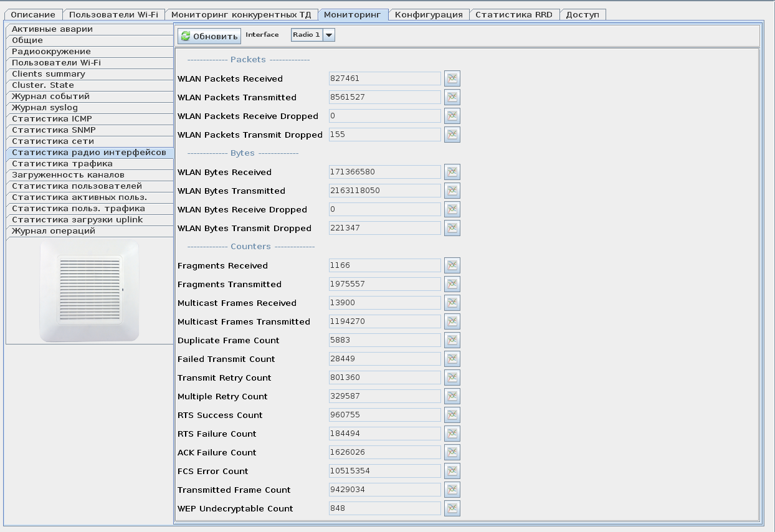
Task: Click the Обновить refresh button
Action: pos(209,36)
